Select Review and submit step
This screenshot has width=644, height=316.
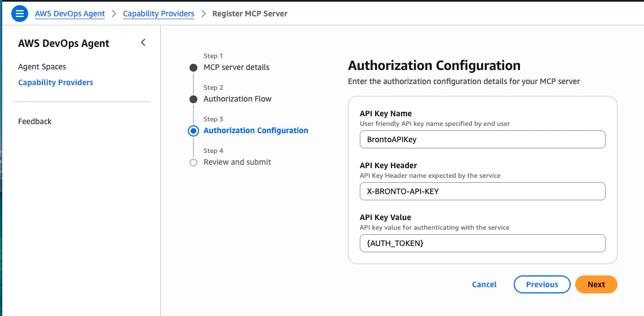(237, 163)
